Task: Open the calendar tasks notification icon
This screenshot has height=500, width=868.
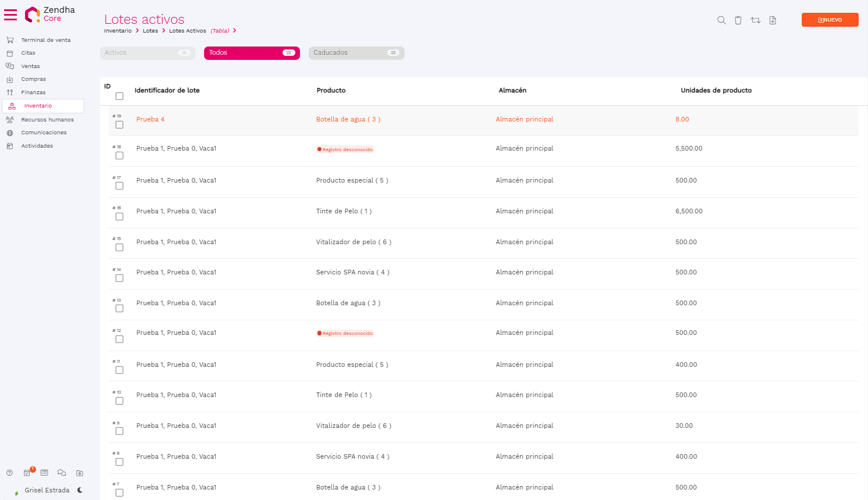Action: 27,473
